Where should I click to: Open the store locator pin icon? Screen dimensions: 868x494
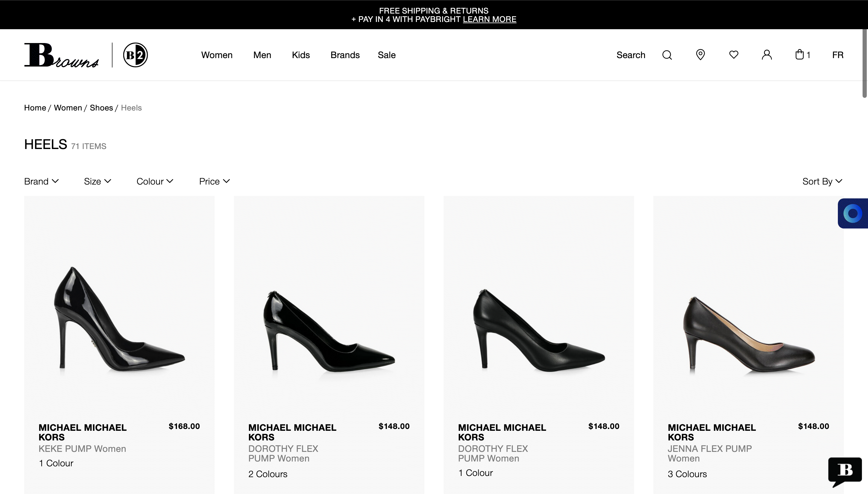click(700, 54)
